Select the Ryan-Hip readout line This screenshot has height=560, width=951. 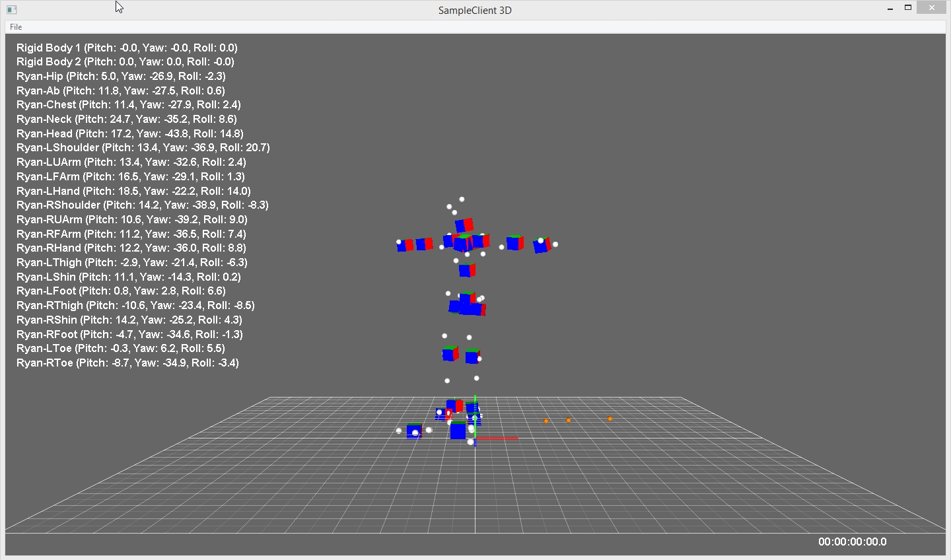click(x=121, y=76)
